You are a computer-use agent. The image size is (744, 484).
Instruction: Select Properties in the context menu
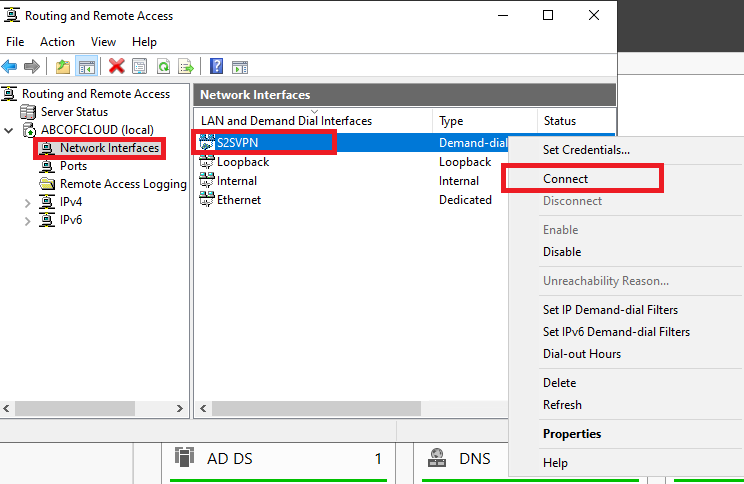(572, 434)
